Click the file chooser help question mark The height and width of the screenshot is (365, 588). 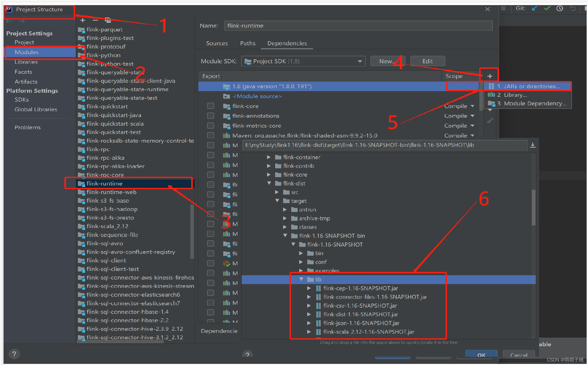point(248,354)
